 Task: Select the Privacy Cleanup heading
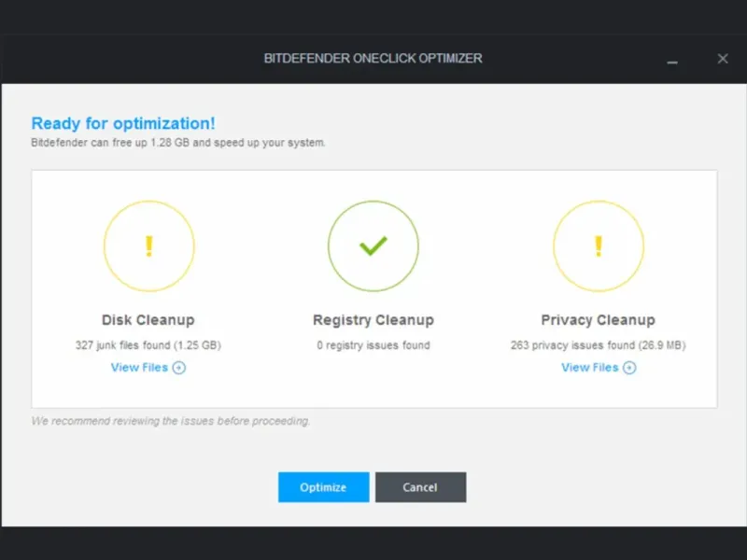pyautogui.click(x=599, y=320)
